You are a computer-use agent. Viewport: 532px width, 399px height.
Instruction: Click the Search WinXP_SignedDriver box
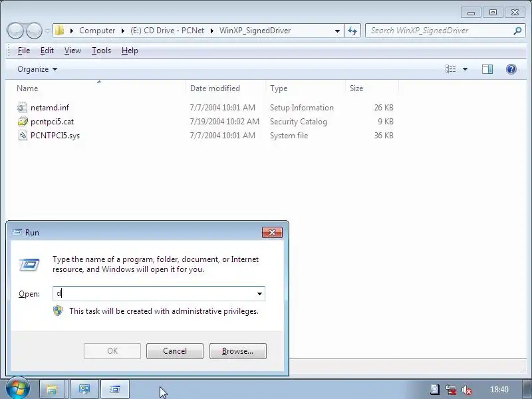[440, 31]
